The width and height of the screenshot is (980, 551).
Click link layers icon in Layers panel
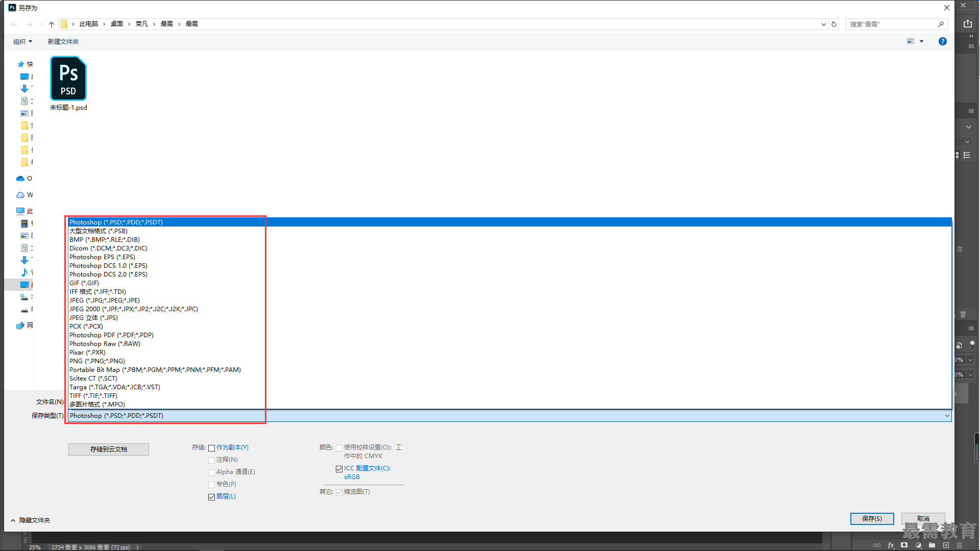click(x=877, y=545)
